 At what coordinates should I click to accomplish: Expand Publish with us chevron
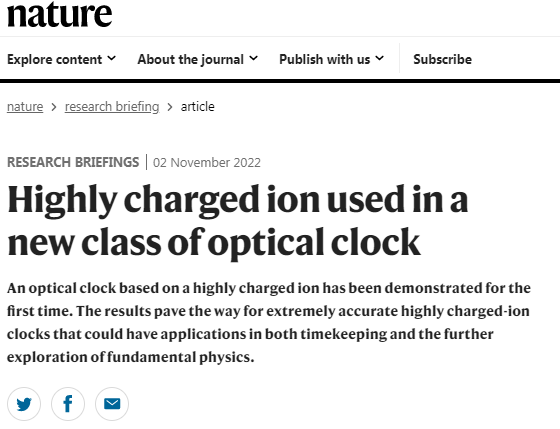[x=379, y=58]
